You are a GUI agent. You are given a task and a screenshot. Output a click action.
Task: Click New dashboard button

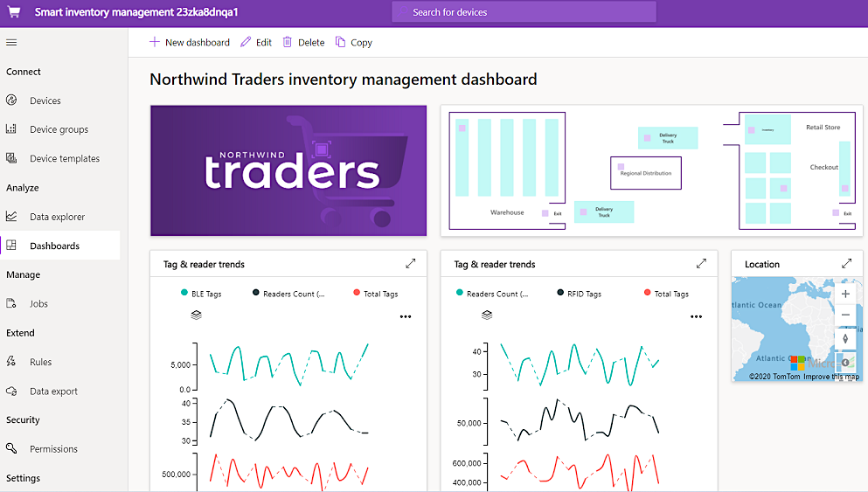(x=190, y=42)
